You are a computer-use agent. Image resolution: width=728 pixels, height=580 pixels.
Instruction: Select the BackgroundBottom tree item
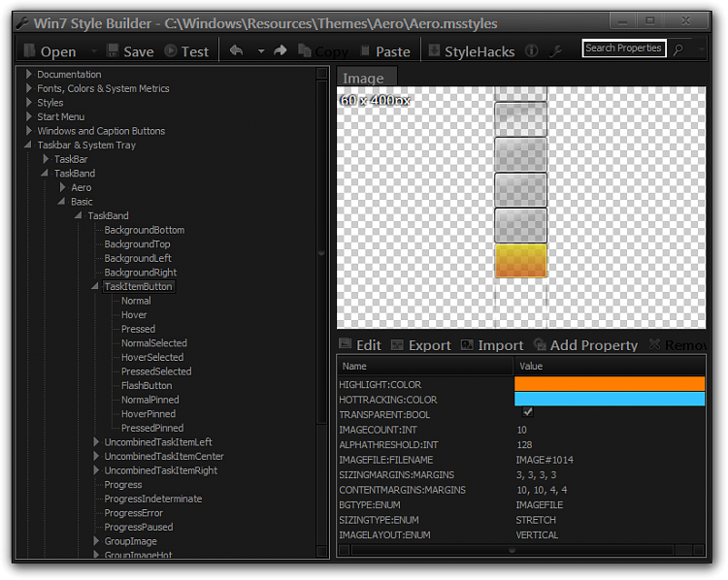(x=144, y=230)
